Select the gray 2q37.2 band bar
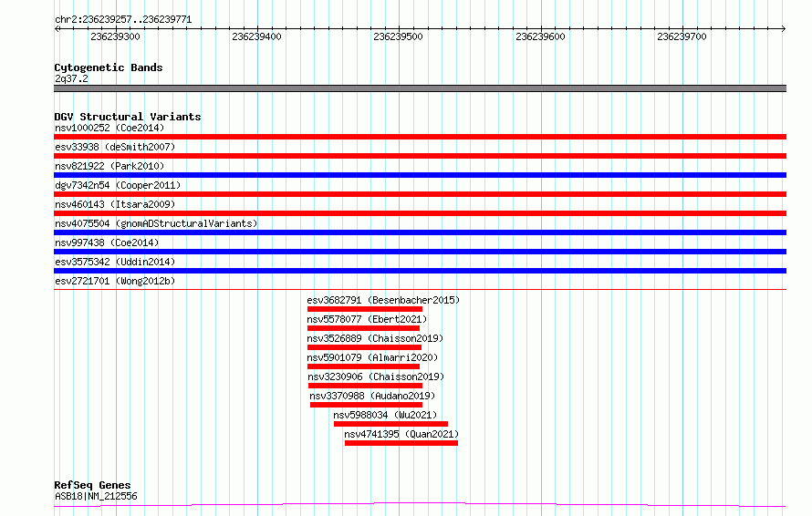 coord(420,88)
